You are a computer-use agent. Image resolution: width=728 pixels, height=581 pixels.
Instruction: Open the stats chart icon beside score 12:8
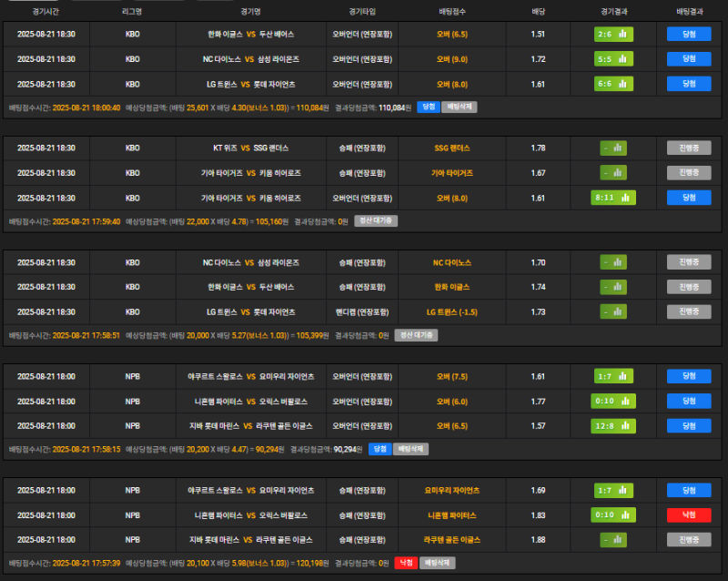click(x=625, y=426)
